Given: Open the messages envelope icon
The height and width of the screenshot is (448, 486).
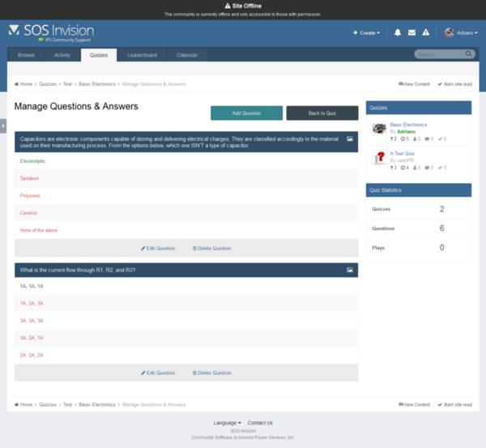Looking at the screenshot, I should (x=411, y=32).
